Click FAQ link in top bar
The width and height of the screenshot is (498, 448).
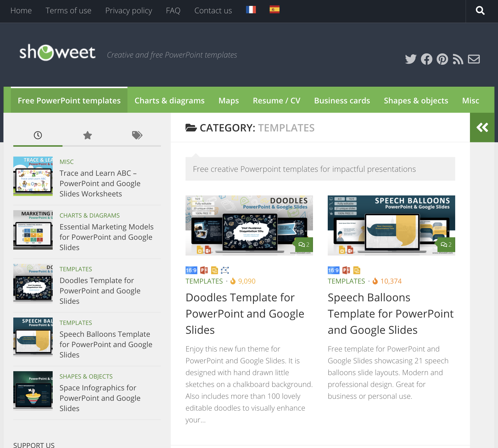(173, 11)
